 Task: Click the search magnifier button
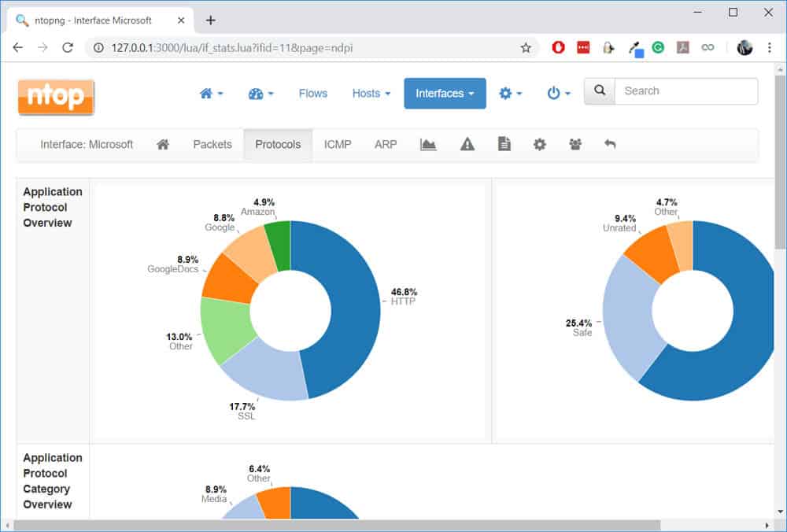coord(600,91)
